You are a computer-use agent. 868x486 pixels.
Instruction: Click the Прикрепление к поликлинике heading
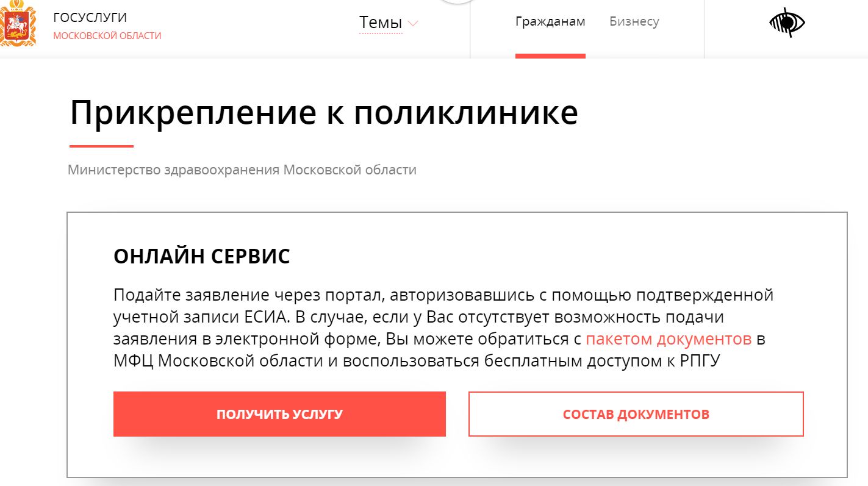[x=324, y=112]
